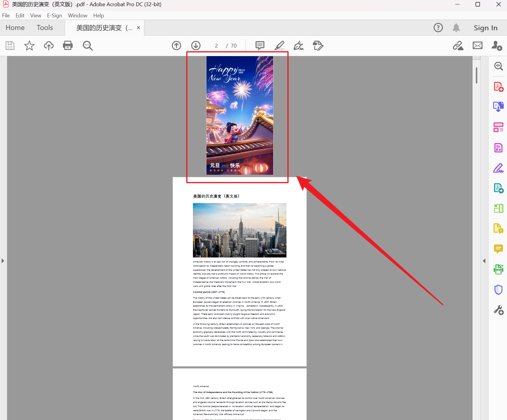Toggle the favorites star for this document
The image size is (507, 420).
point(29,46)
